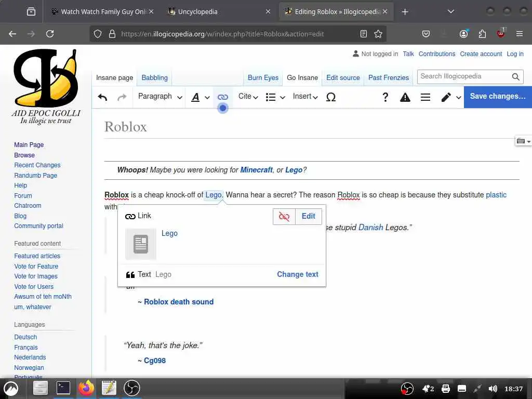Click the search magnifier icon
532x399 pixels.
pyautogui.click(x=515, y=77)
